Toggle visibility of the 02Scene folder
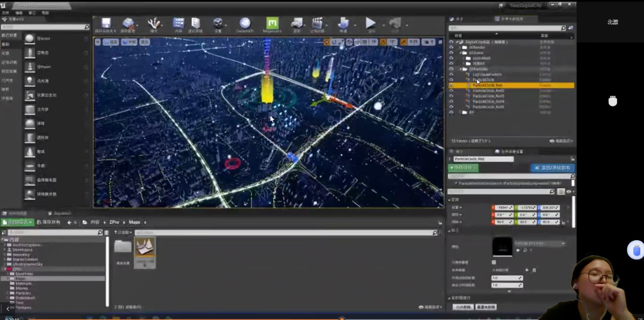This screenshot has width=644, height=320. click(x=451, y=53)
